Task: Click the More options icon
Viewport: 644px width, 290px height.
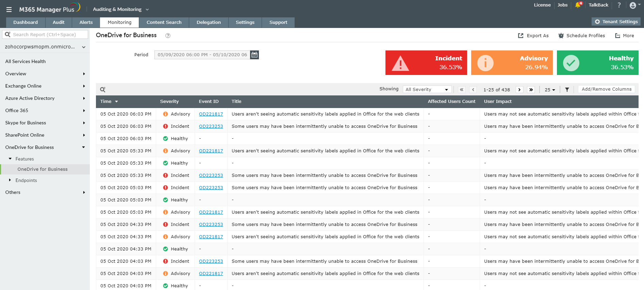Action: tap(618, 35)
